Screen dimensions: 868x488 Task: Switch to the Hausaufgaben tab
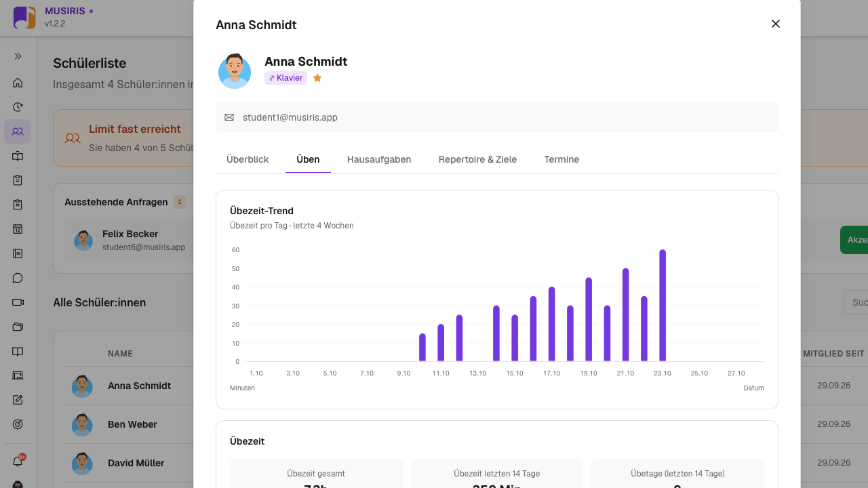pos(379,159)
